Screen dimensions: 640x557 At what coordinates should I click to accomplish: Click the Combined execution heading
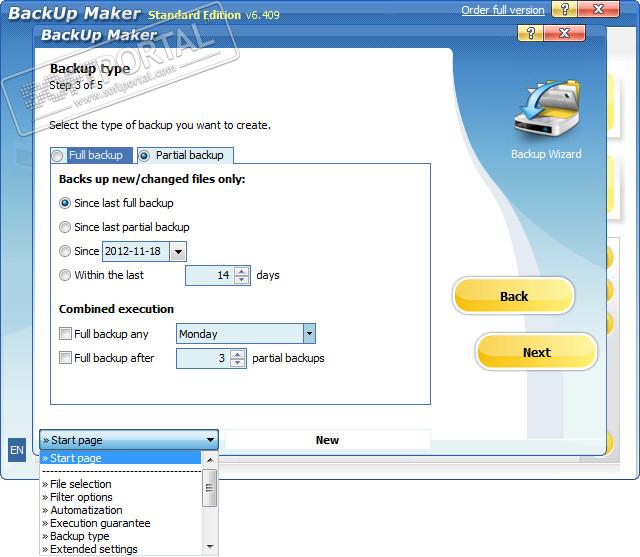click(x=116, y=309)
